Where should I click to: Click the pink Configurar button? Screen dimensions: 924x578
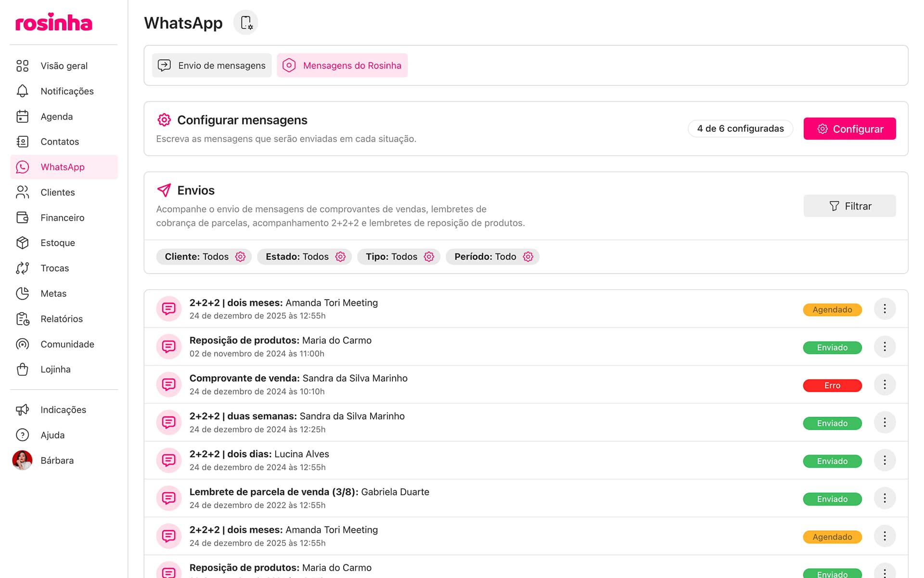tap(849, 129)
